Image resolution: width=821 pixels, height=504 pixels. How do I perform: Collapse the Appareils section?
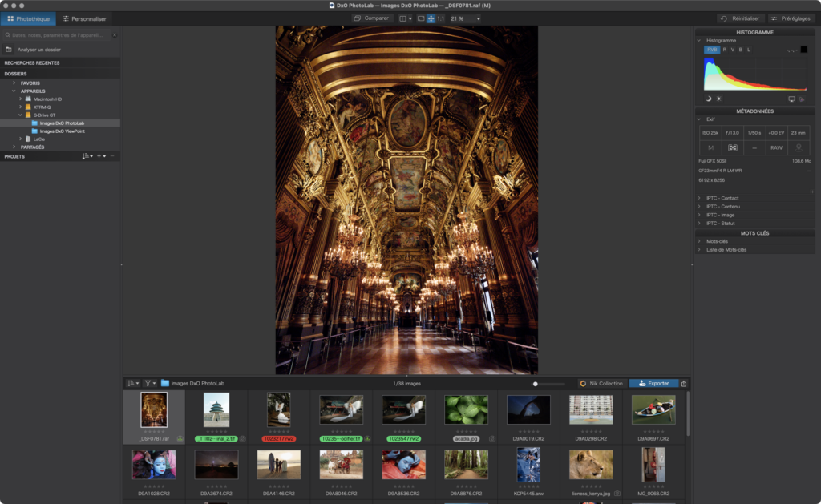pos(14,91)
